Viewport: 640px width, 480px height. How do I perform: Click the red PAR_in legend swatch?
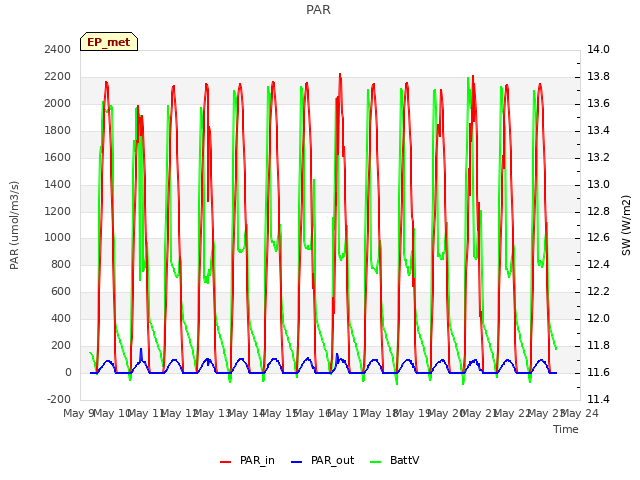(x=226, y=462)
